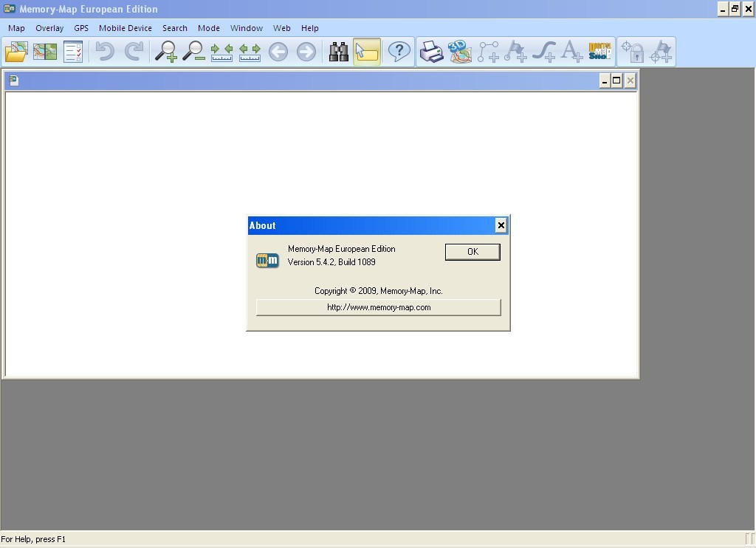
Task: Open the Overlay menu
Action: click(x=49, y=28)
